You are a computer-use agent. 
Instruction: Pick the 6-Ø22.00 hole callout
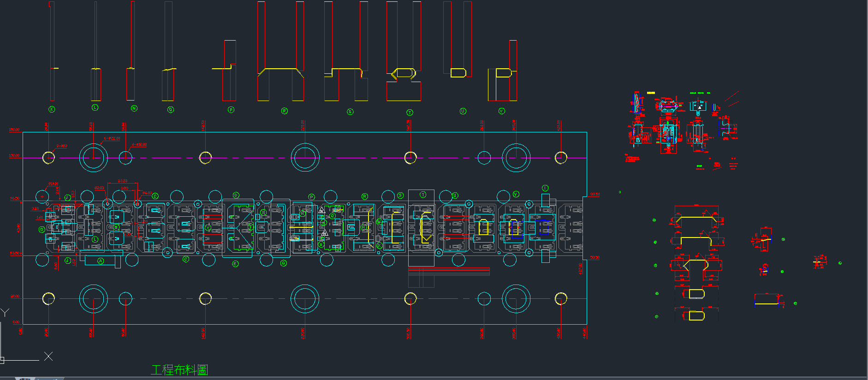tap(112, 138)
